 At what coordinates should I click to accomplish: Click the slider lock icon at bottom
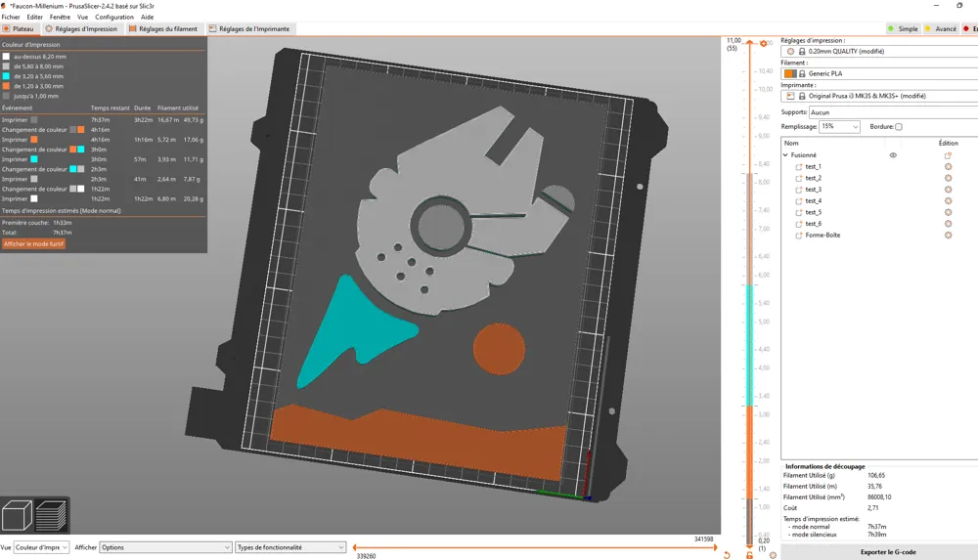(x=750, y=555)
